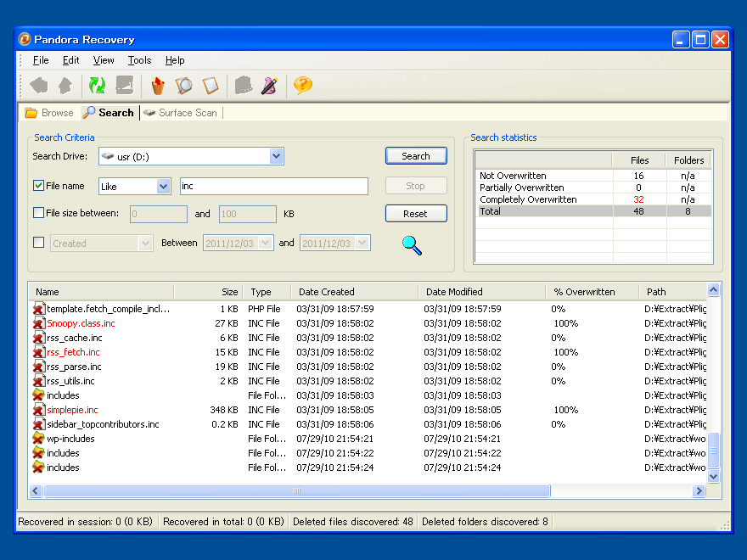Open the File menu
Viewport: 747px width, 560px height.
[41, 60]
